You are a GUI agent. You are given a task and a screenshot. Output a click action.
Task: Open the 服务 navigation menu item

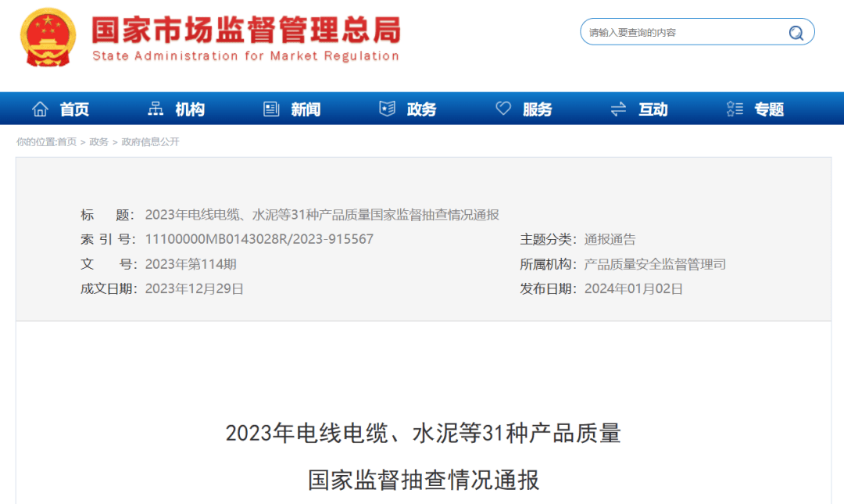(x=537, y=109)
